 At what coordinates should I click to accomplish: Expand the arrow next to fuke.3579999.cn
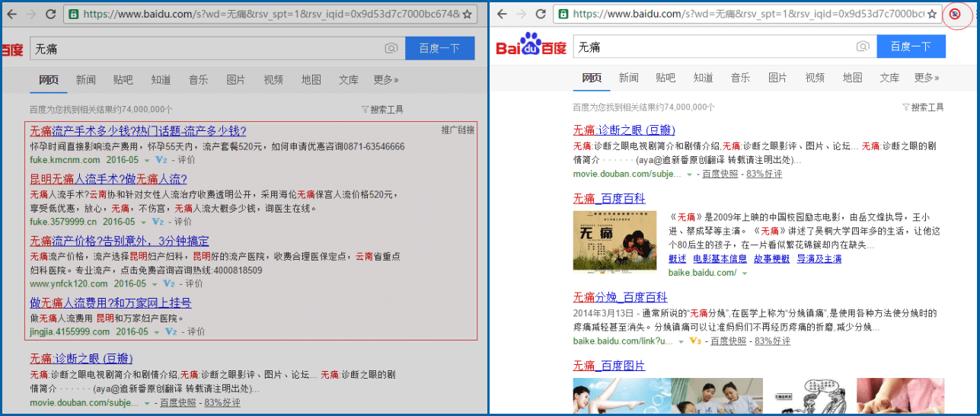tap(145, 222)
